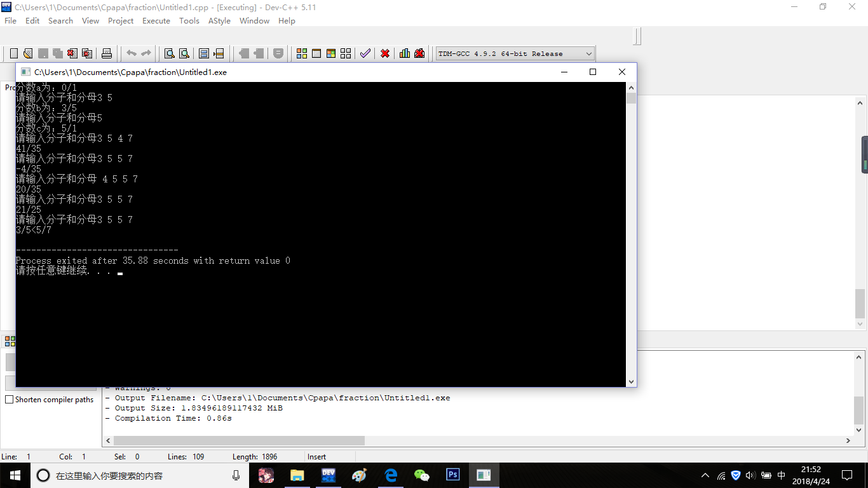
Task: Click the Profile Analysis bar chart icon
Action: [405, 53]
